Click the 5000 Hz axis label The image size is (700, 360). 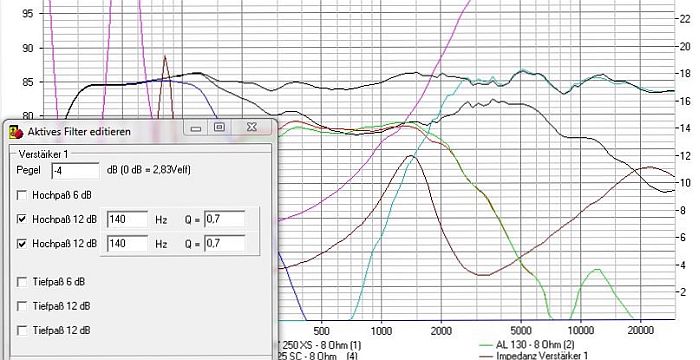521,331
